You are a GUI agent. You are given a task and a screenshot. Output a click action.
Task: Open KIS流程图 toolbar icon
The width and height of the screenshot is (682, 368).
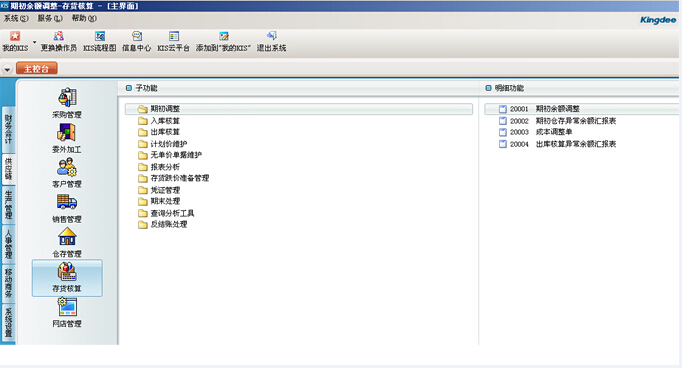(100, 36)
